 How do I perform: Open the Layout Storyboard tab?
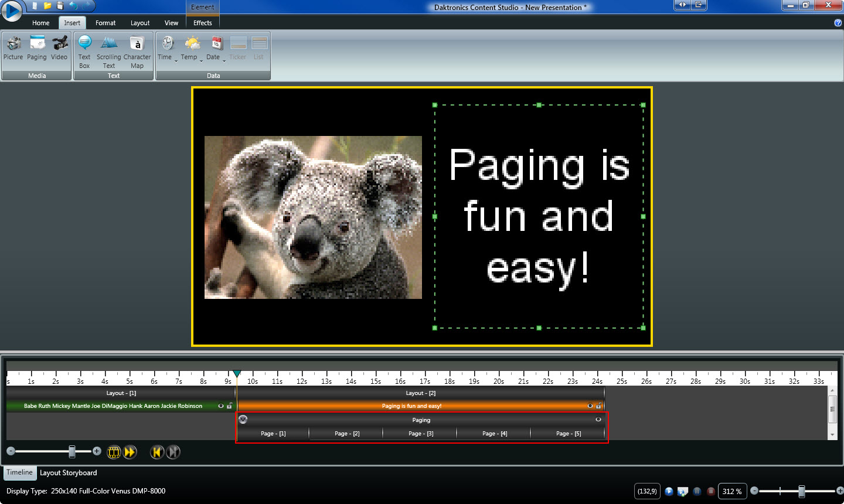(x=69, y=473)
